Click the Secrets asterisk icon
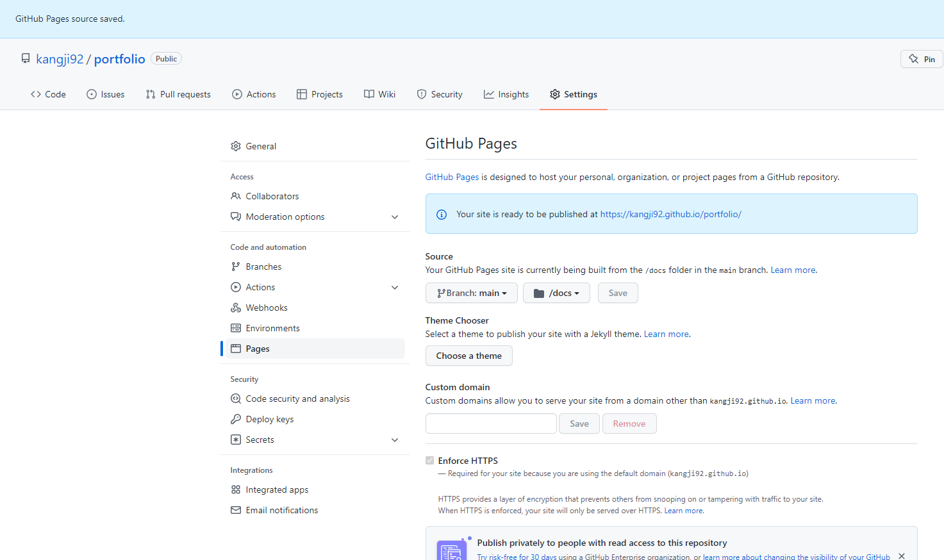The height and width of the screenshot is (560, 944). [x=236, y=440]
